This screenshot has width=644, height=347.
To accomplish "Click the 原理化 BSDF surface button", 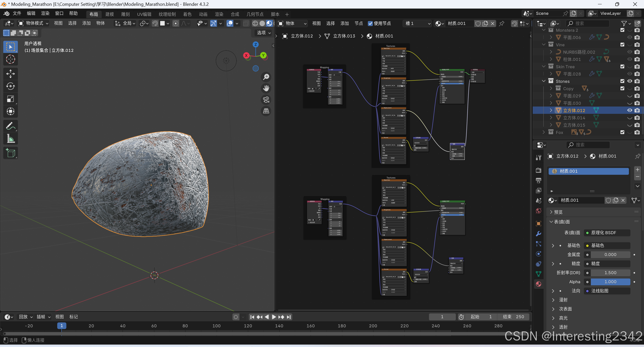I will pyautogui.click(x=607, y=233).
